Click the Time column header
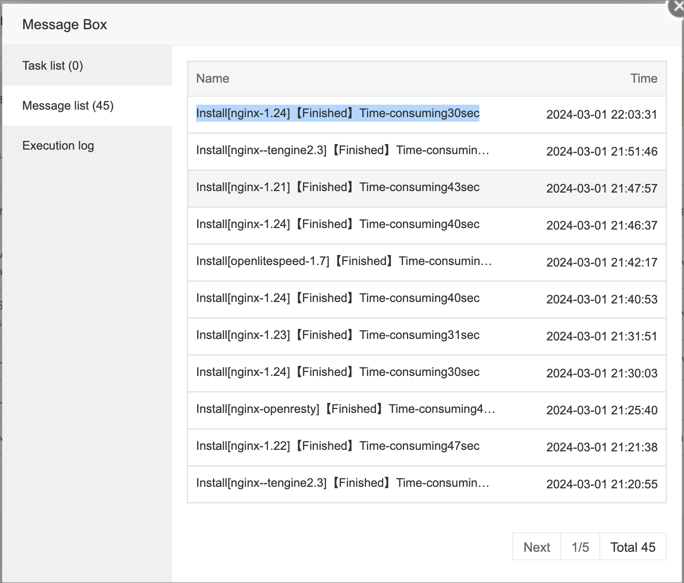The width and height of the screenshot is (684, 583). pyautogui.click(x=643, y=78)
